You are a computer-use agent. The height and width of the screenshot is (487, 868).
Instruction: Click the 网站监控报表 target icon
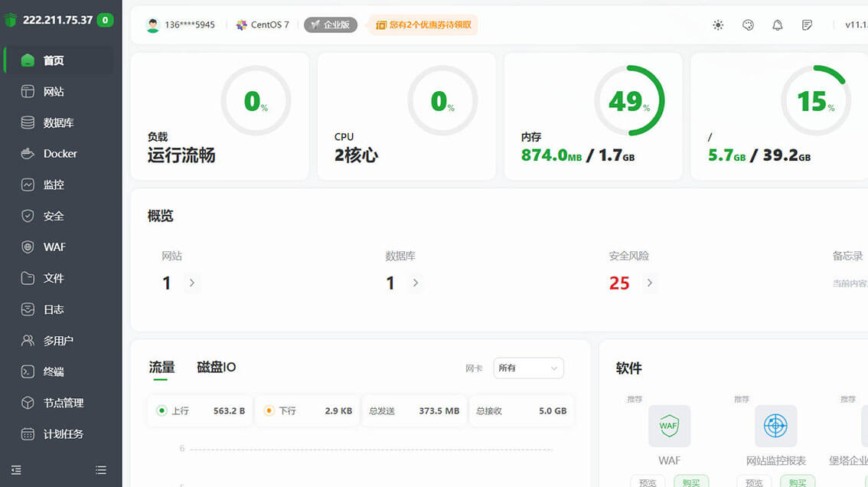tap(775, 426)
